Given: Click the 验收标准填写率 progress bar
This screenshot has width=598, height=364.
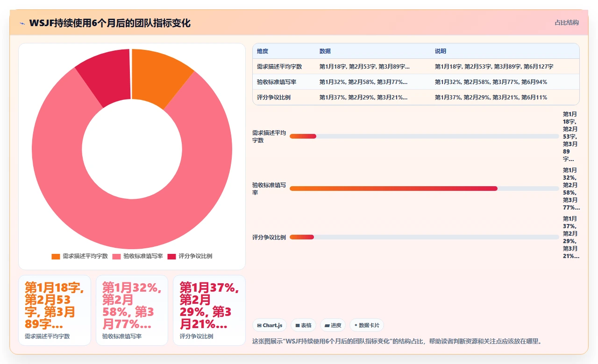Looking at the screenshot, I should 424,189.
